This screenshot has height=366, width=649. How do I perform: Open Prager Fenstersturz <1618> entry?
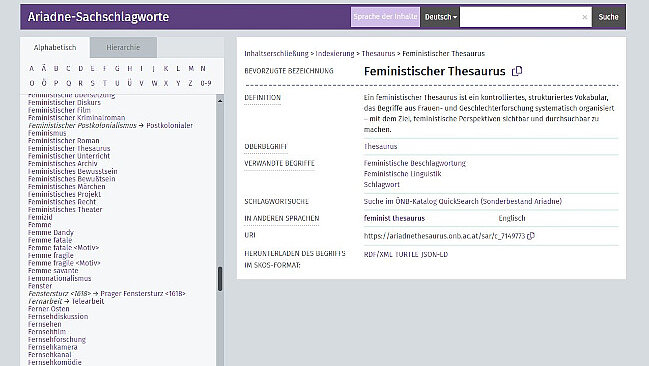(x=143, y=294)
